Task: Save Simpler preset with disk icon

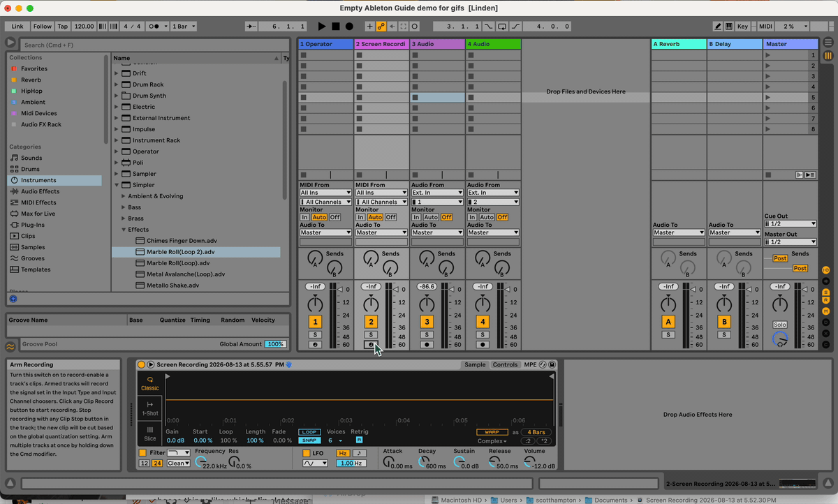Action: click(x=552, y=364)
